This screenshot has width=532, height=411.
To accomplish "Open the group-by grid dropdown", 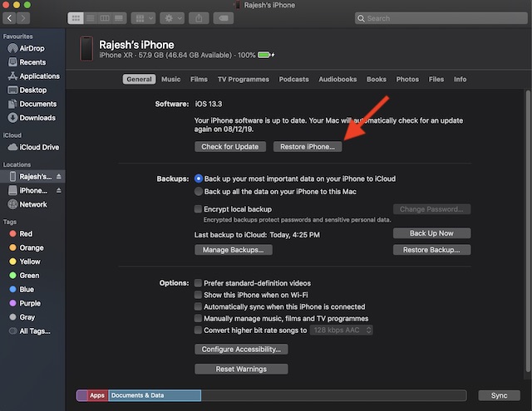I will 144,18.
